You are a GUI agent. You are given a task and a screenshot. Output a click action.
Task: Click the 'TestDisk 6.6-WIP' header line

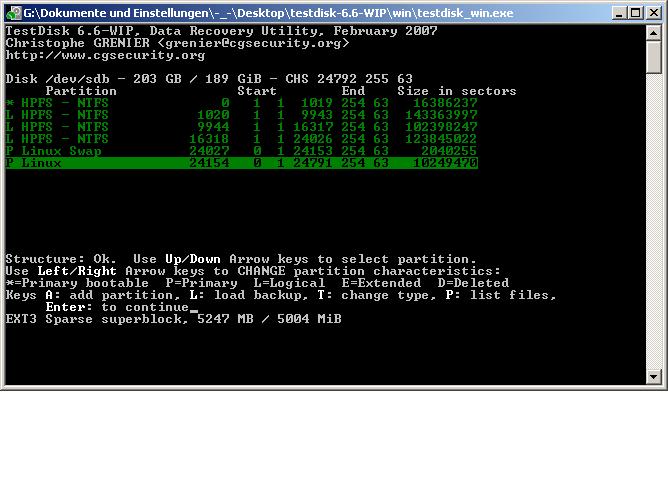[222, 31]
